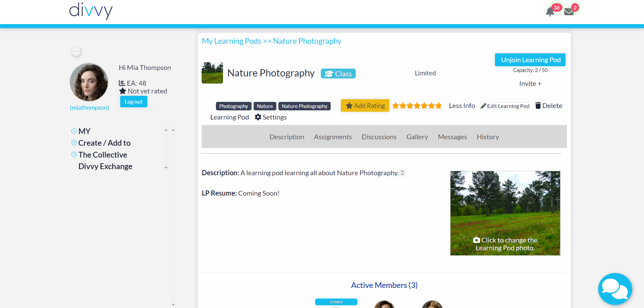This screenshot has width=644, height=308.
Task: Click the divvy logo
Action: [91, 11]
